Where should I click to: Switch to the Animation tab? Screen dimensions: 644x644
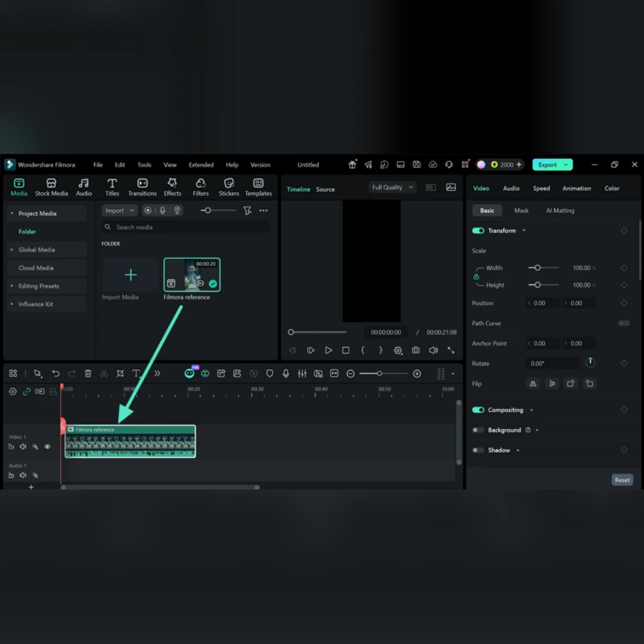point(576,188)
